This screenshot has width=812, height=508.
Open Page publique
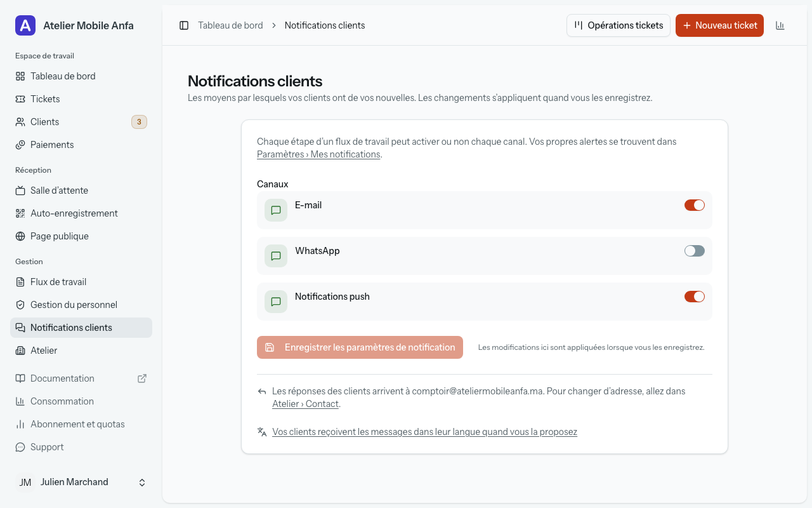click(81, 236)
